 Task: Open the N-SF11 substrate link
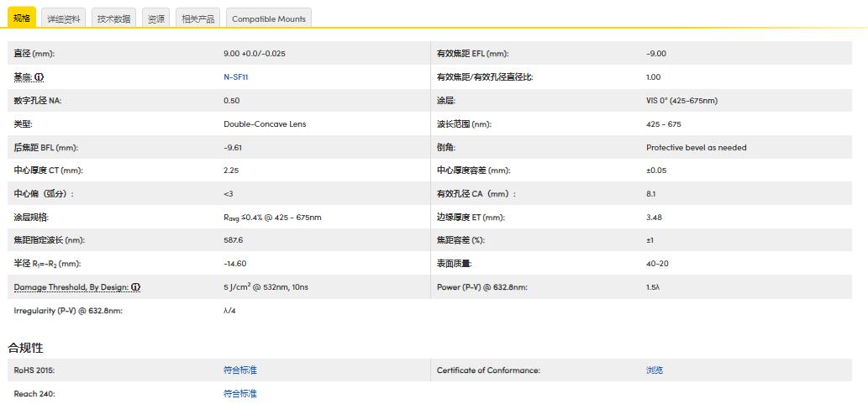point(236,77)
